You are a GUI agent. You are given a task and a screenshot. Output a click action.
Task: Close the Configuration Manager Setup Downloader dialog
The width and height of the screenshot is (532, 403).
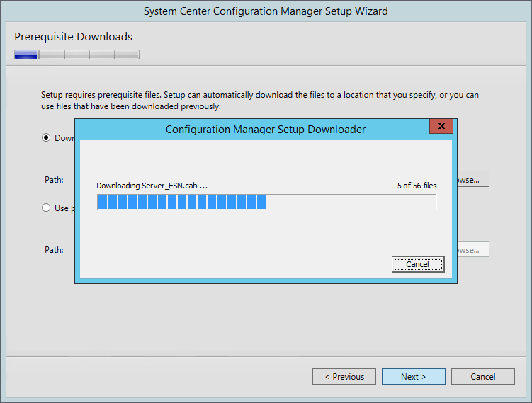441,126
